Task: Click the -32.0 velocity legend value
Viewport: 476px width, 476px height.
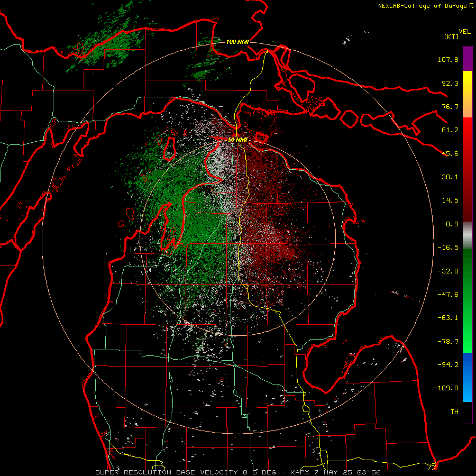Action: (x=448, y=271)
